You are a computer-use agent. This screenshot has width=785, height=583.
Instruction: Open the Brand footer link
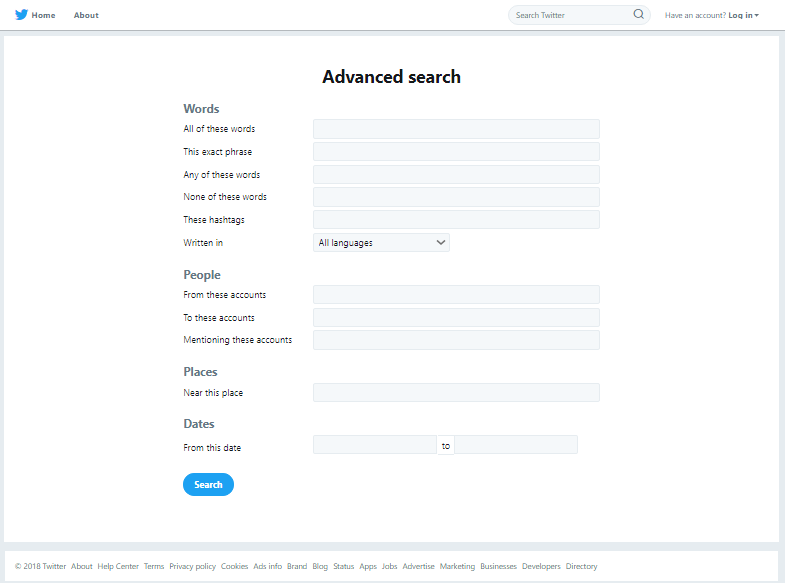(x=297, y=566)
